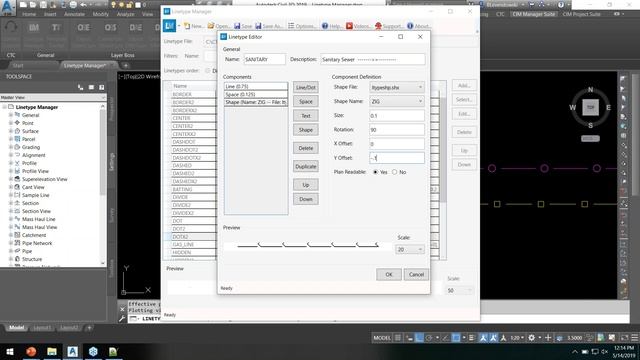This screenshot has height=360, width=640.
Task: Show hidden system tray icons
Action: [575, 351]
